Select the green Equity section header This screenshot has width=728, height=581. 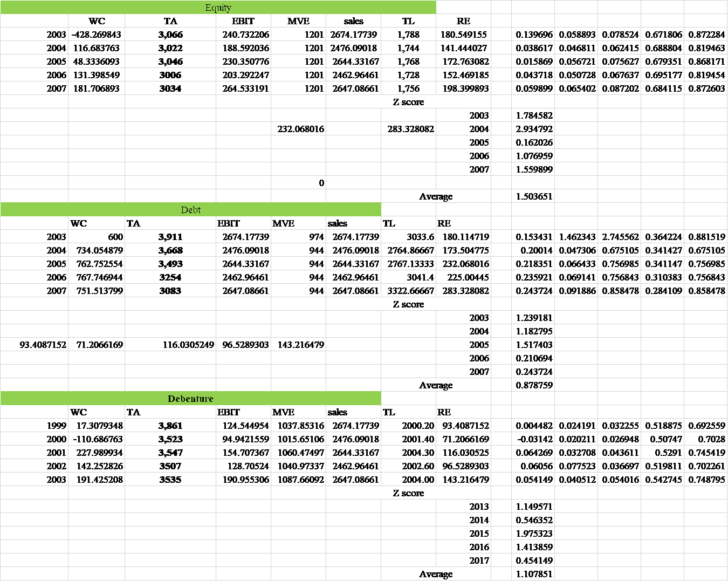218,8
